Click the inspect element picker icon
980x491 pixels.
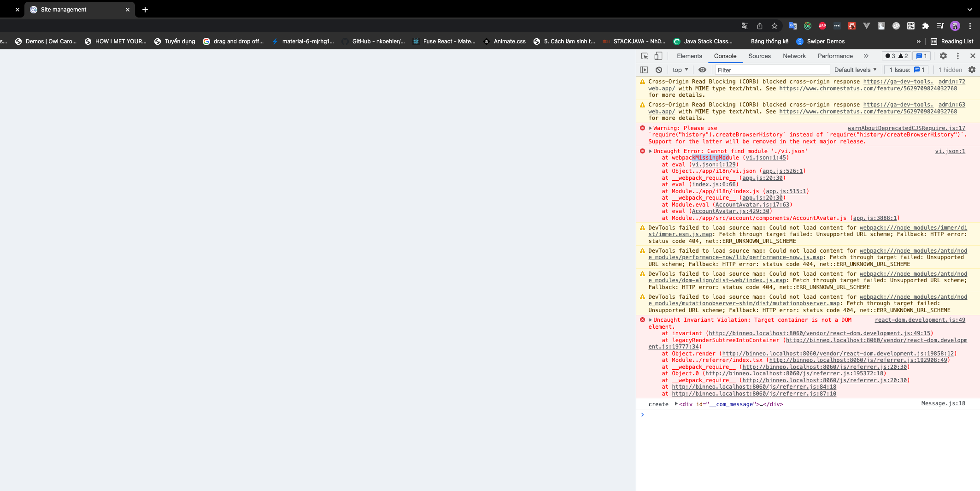click(x=645, y=56)
